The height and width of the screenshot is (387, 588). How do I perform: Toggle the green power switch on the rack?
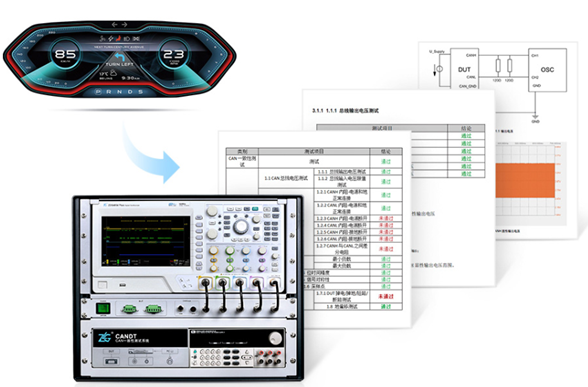[x=103, y=308]
